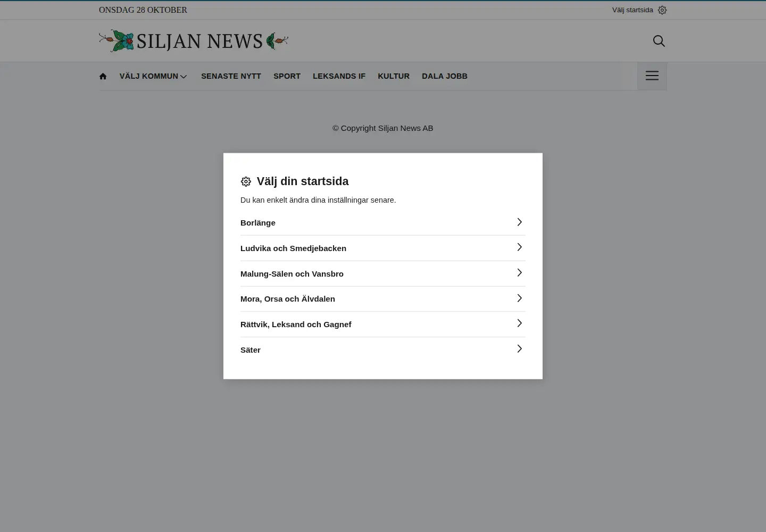Open the Dala Jobb menu item
This screenshot has width=766, height=532.
tap(445, 76)
